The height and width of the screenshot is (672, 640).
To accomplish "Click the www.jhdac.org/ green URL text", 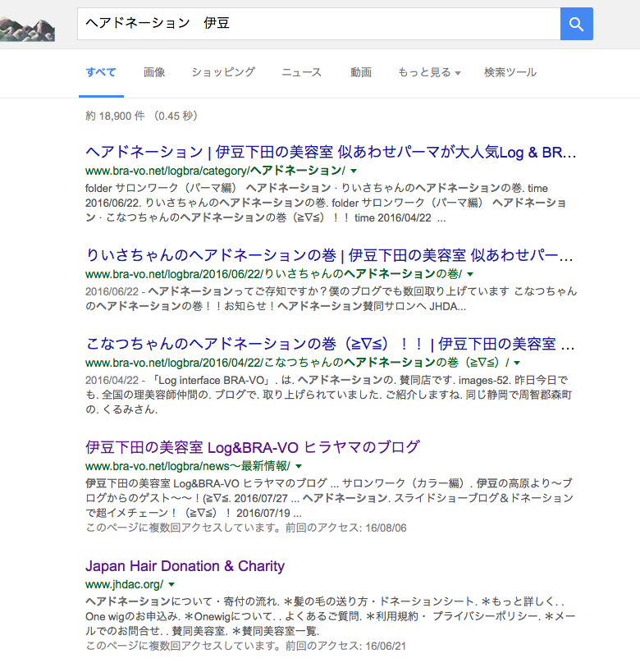I will point(125,584).
